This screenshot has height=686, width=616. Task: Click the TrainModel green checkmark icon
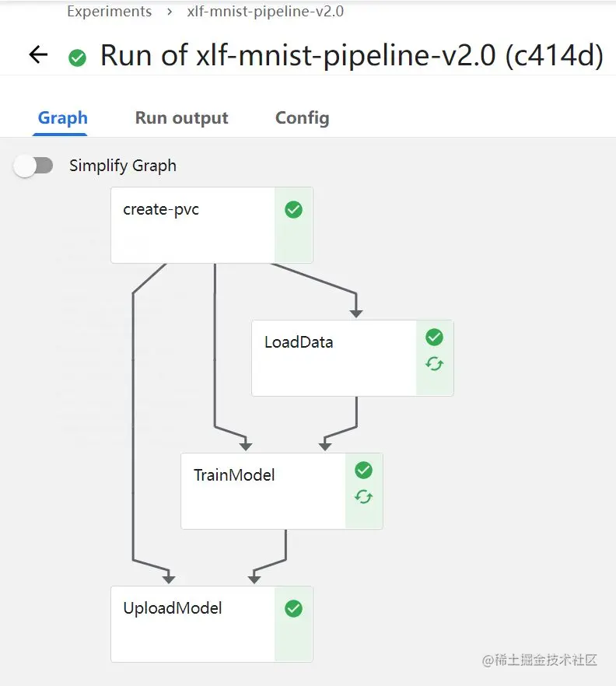(x=363, y=470)
